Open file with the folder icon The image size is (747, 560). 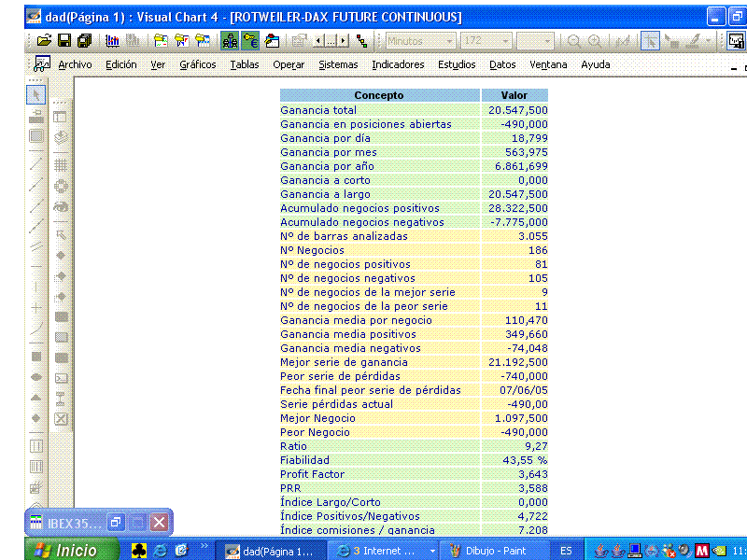(44, 41)
